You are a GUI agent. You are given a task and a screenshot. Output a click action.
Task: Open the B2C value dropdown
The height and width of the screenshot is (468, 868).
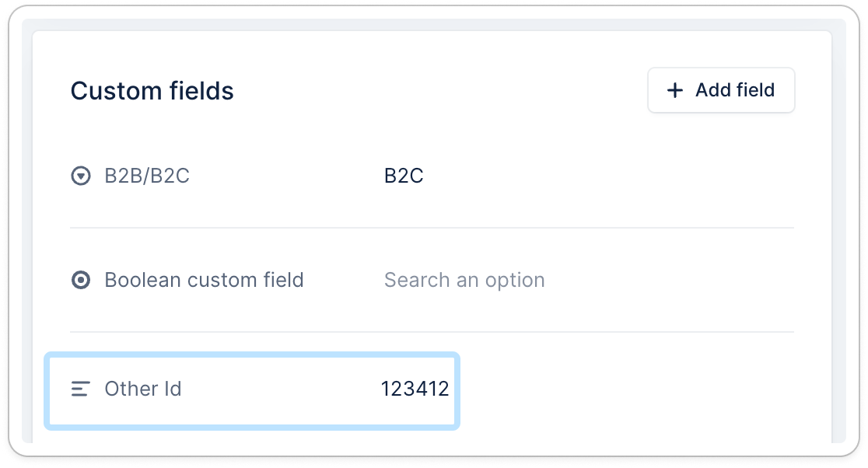tap(404, 176)
